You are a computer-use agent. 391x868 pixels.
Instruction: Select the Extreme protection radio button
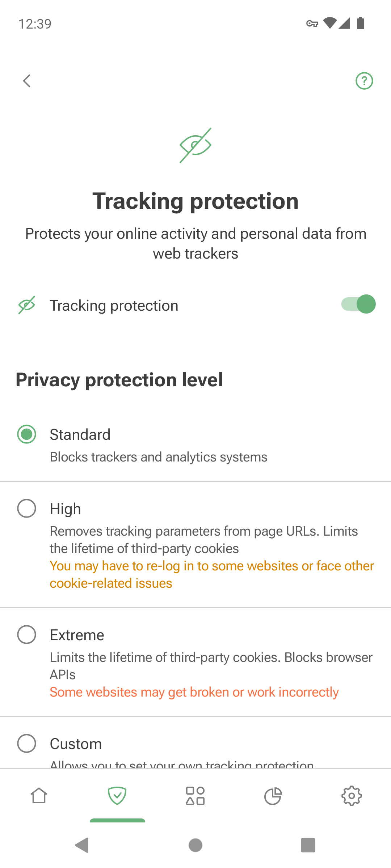pyautogui.click(x=27, y=635)
